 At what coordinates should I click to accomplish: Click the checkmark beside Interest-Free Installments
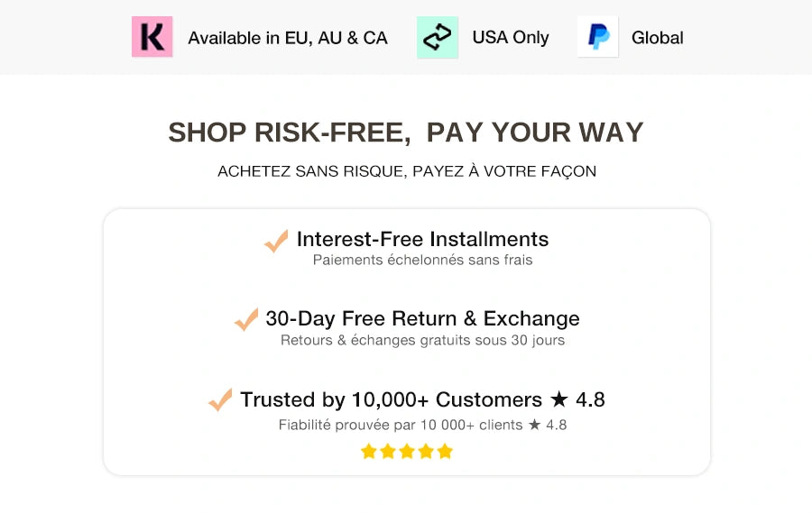pos(276,241)
